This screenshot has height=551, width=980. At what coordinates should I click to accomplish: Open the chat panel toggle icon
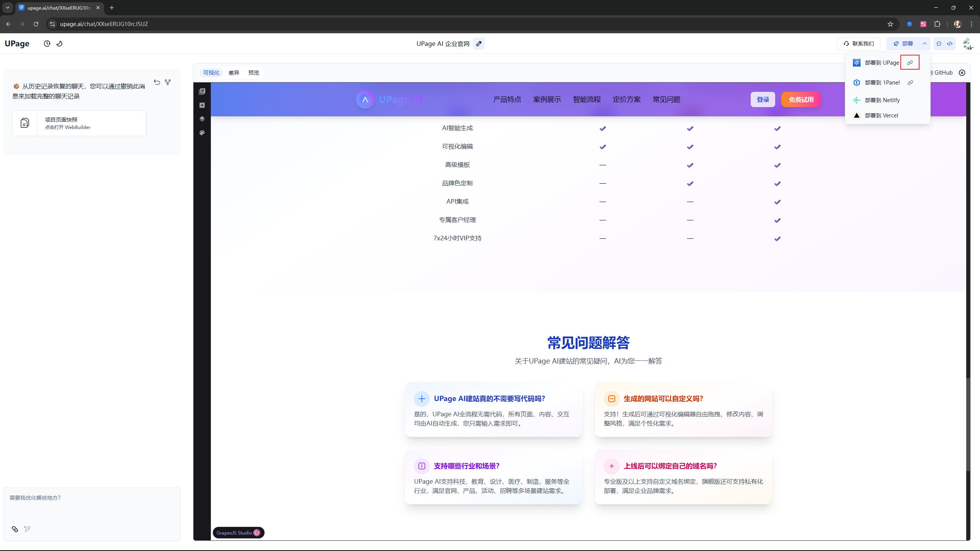point(939,44)
